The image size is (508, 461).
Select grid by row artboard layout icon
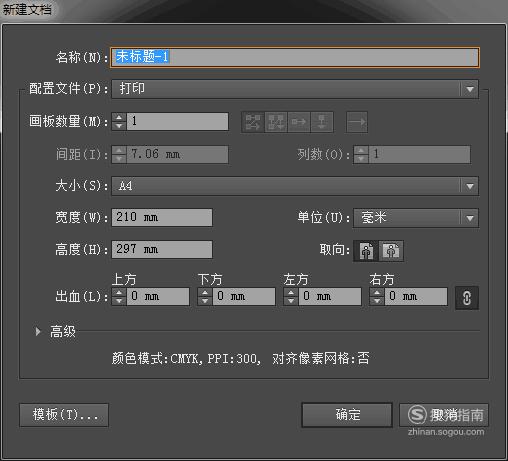tap(253, 122)
